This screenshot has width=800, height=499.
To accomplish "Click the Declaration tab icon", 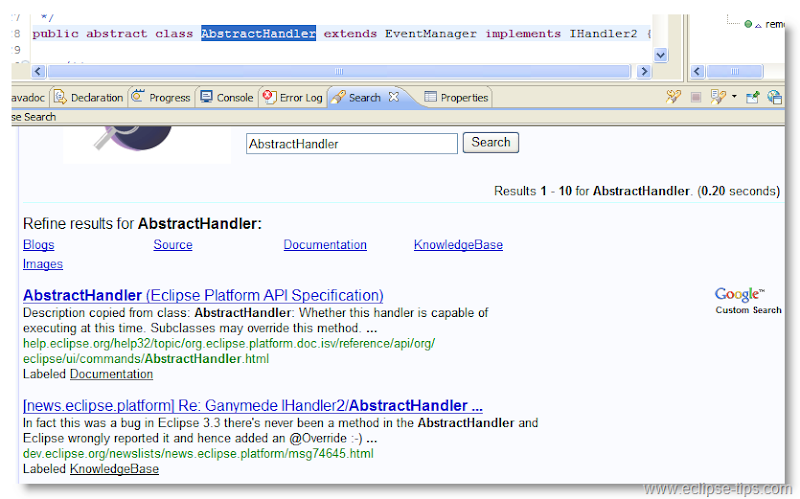I will coord(60,97).
